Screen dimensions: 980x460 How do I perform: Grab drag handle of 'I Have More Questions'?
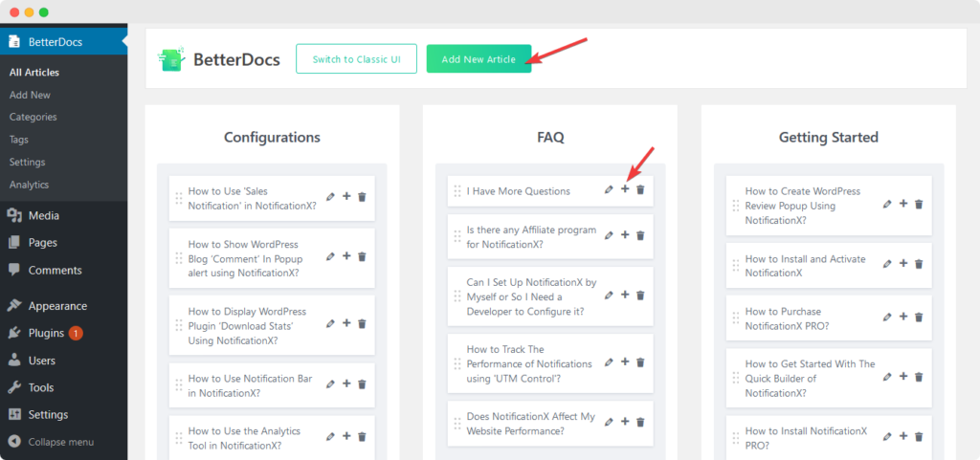click(457, 190)
